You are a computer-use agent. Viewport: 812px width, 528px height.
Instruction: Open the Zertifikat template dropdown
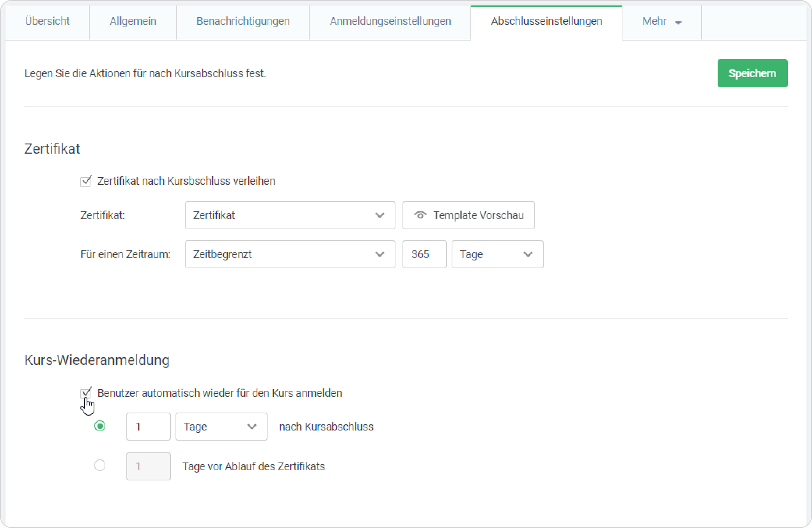coord(290,215)
